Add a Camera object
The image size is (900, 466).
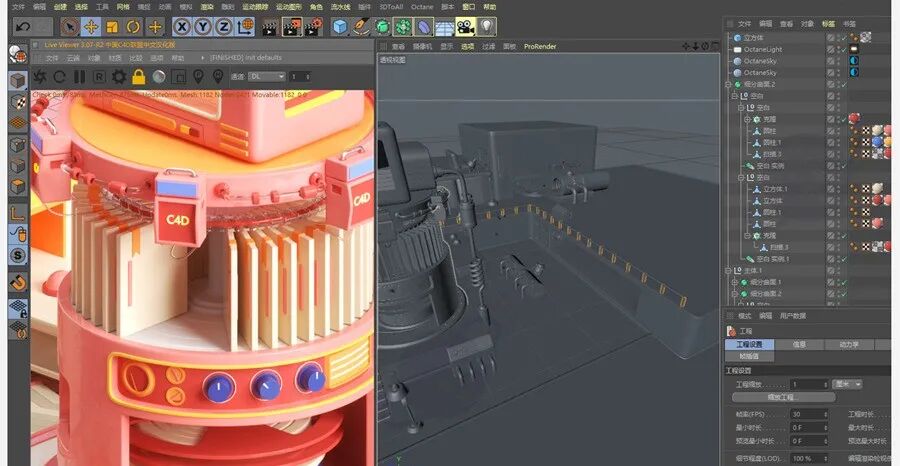point(465,26)
